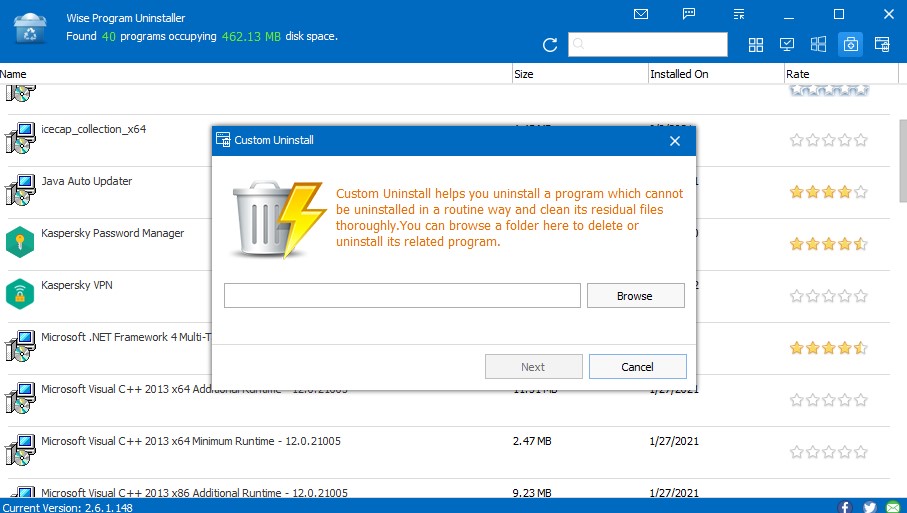Select the Kaspersky Password Manager row name

click(113, 233)
